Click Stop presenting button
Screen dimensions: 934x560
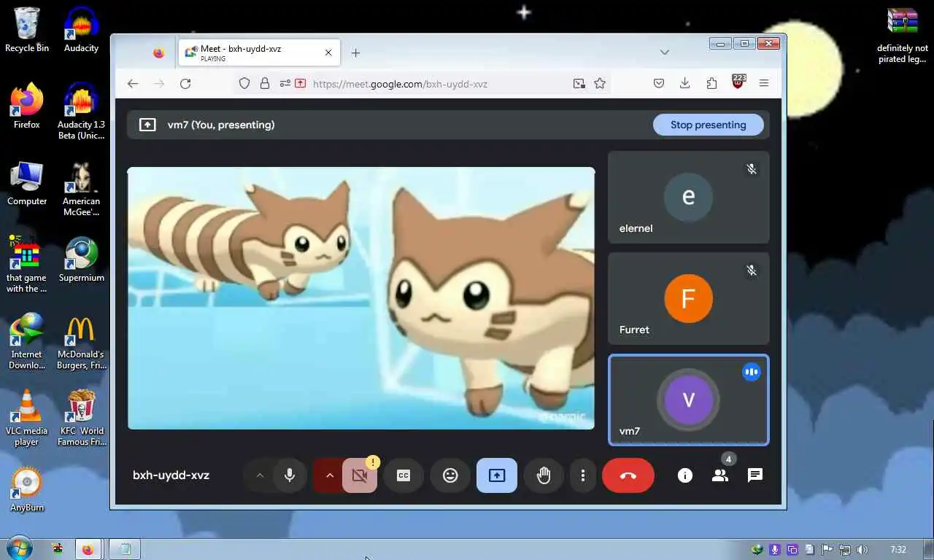(x=708, y=125)
